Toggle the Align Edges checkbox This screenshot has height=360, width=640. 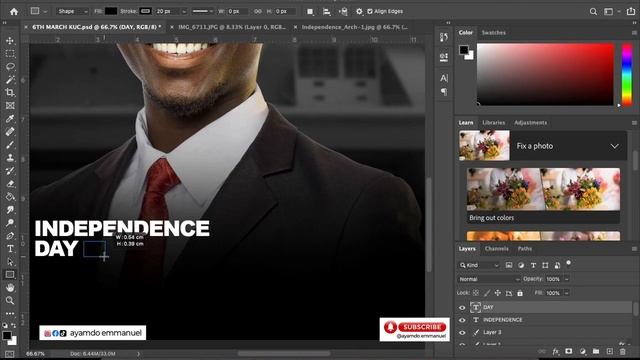coord(370,11)
